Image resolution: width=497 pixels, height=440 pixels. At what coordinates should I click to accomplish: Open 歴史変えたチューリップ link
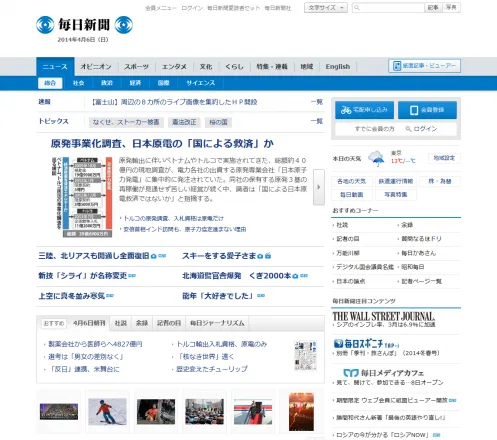click(212, 369)
